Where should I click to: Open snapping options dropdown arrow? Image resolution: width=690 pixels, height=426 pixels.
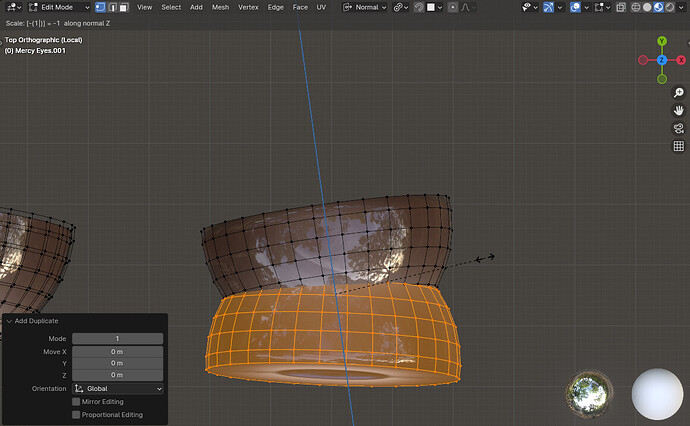point(440,7)
